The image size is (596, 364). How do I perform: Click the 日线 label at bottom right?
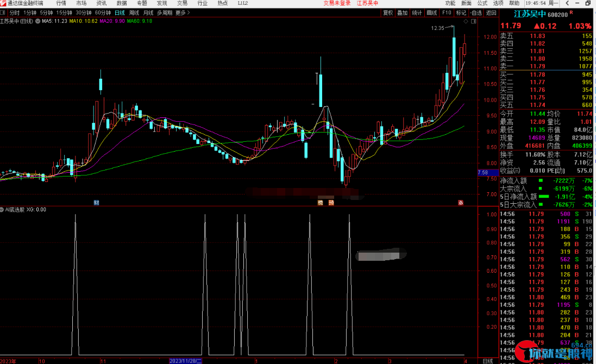488,361
